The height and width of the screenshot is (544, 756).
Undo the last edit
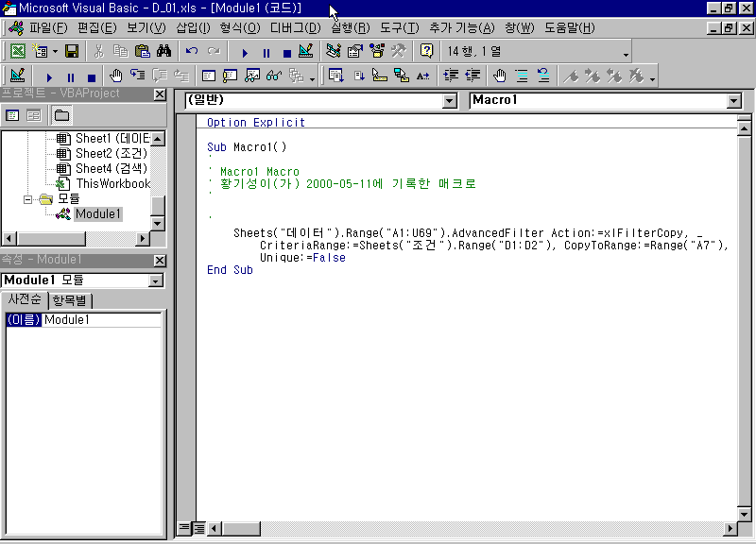point(192,51)
